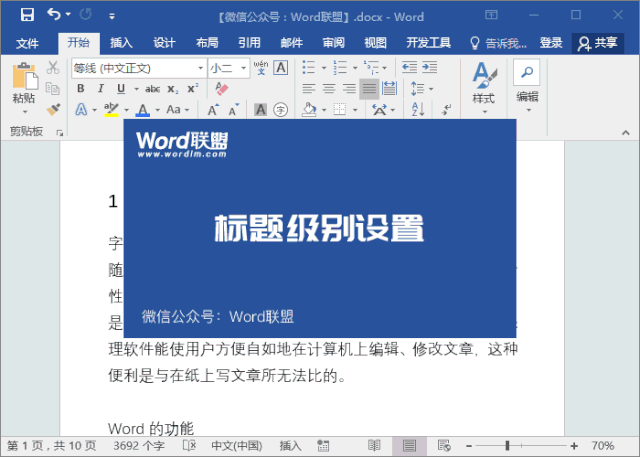Screen dimensions: 640x457
Task: Toggle justify alignment
Action: (369, 89)
